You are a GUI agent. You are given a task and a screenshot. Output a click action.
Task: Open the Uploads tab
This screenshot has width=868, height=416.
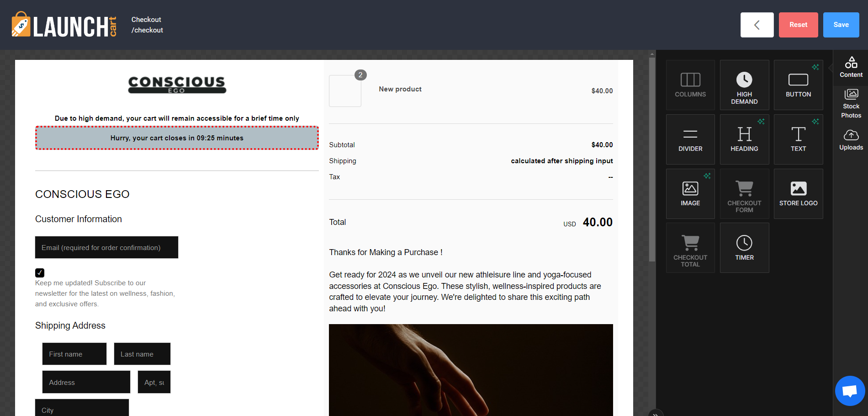tap(851, 140)
